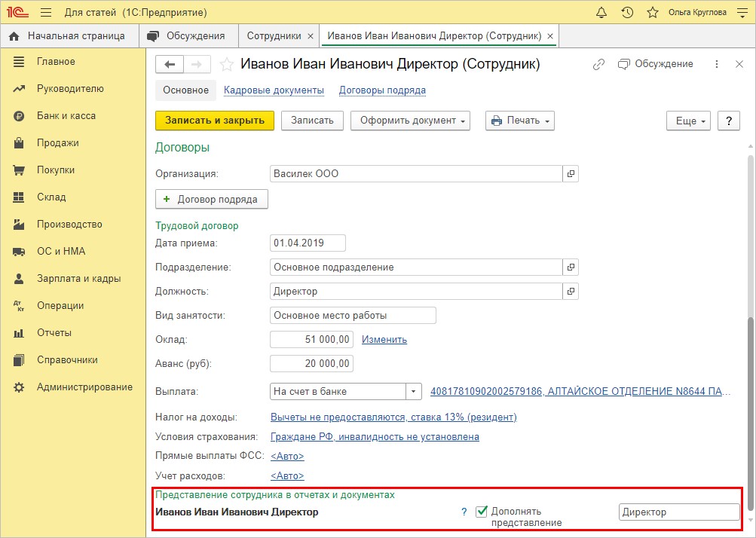Add employee card to favorites star
Viewport: 756px width, 538px height.
(227, 65)
